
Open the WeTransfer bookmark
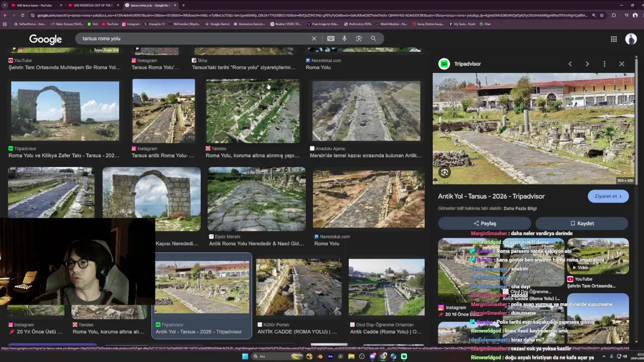coord(184,24)
